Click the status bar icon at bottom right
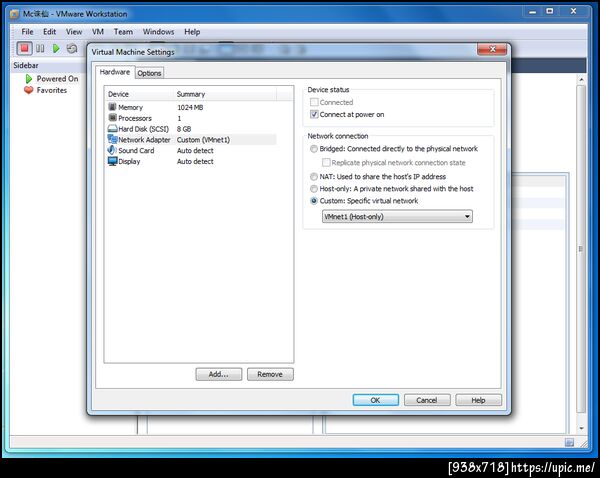600x478 pixels. coord(569,443)
